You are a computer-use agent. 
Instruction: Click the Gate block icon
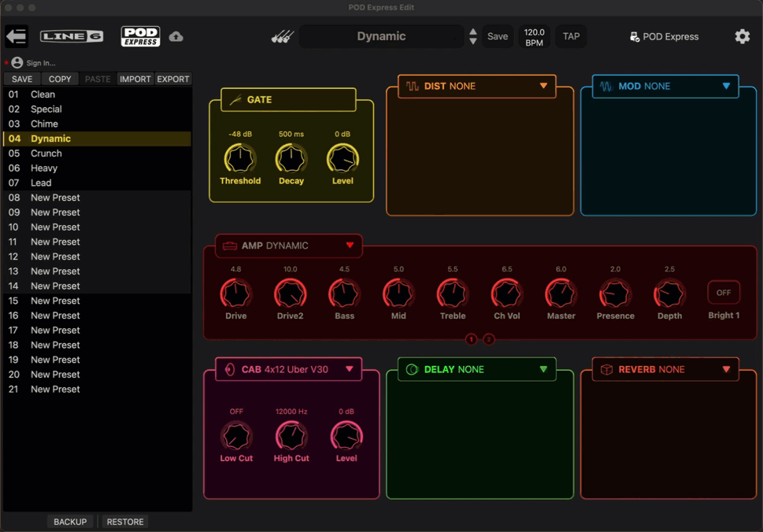tap(235, 100)
